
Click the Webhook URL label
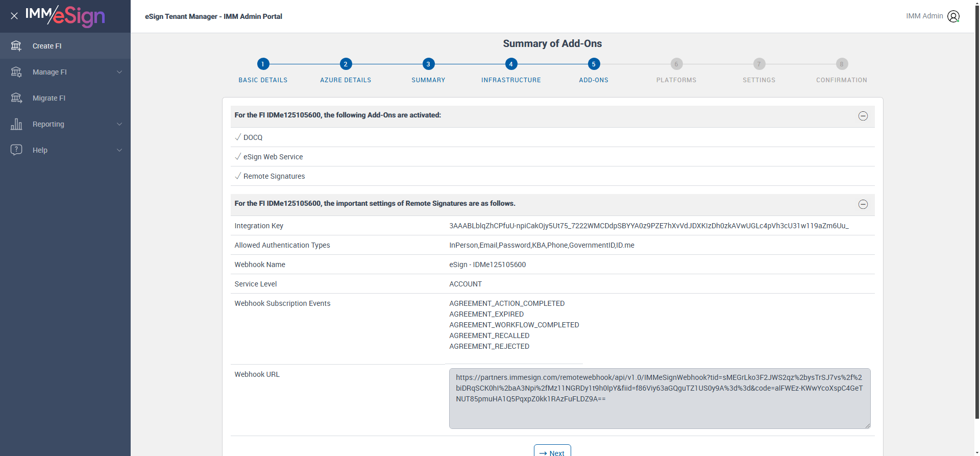(x=257, y=374)
